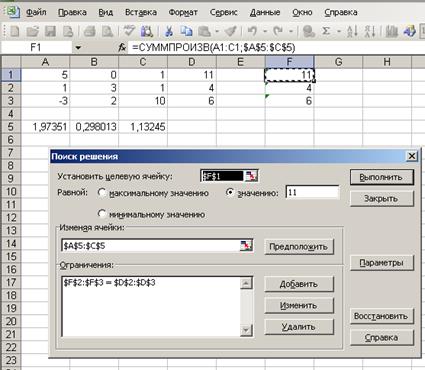The width and height of the screenshot is (425, 370).
Task: Click the Sort Descending icon
Action: tap(370, 32)
